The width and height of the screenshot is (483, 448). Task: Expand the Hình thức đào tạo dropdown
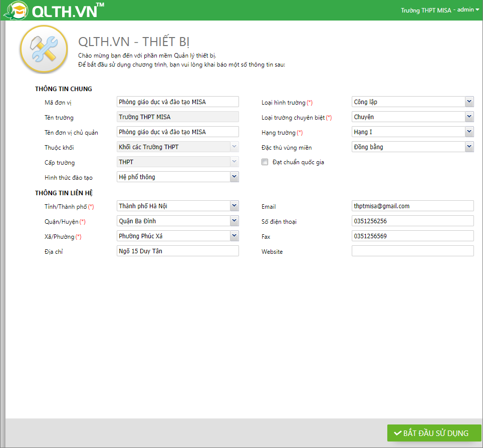pyautogui.click(x=234, y=177)
